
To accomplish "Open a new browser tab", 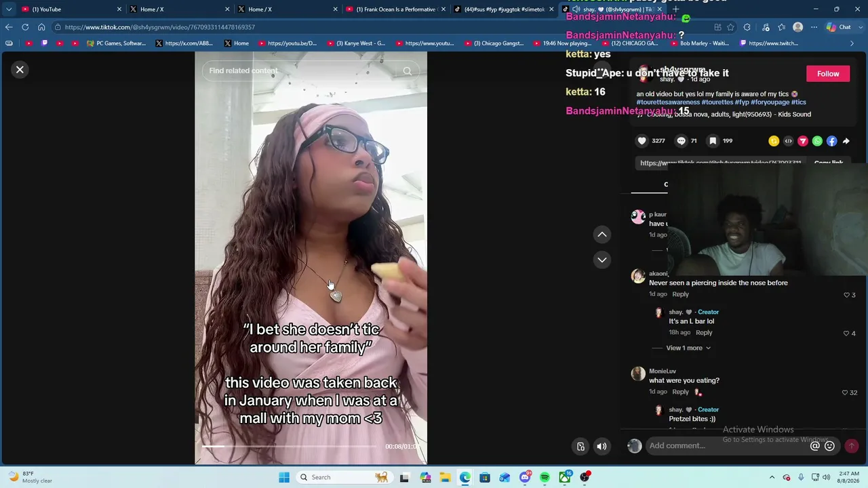I will click(x=675, y=9).
